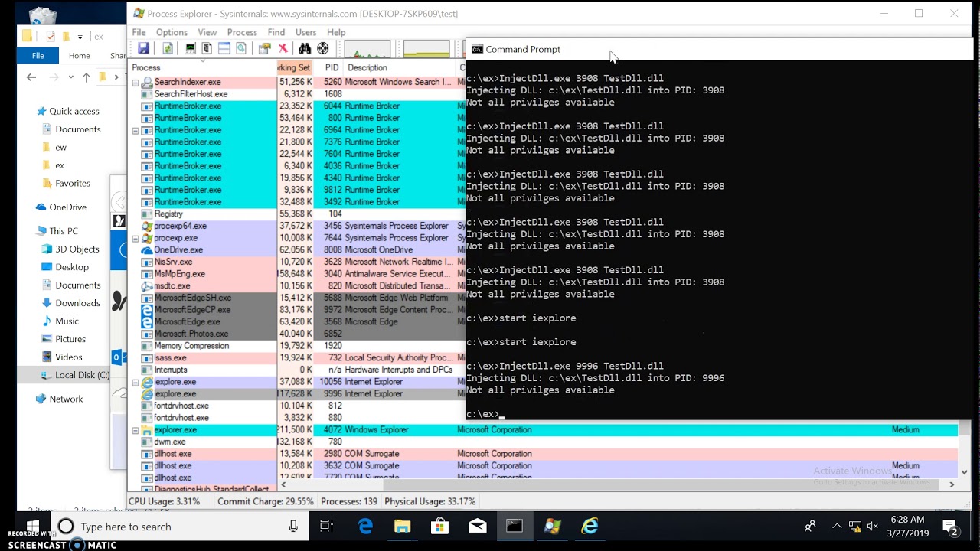Click the taskbar search box
Screen dimensions: 980x551
tap(178, 527)
